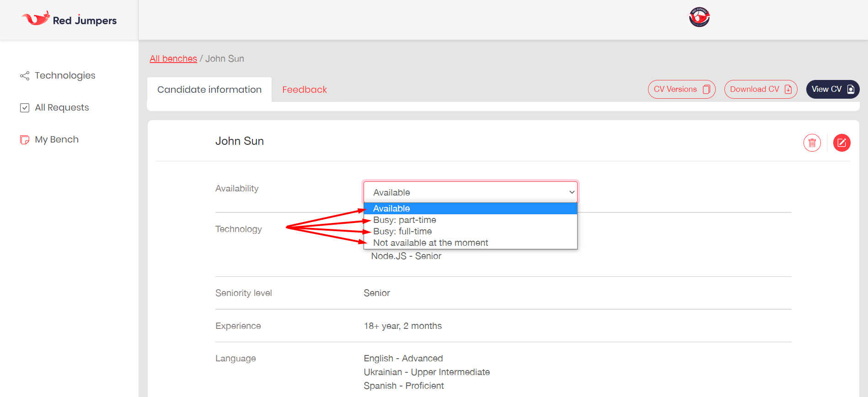Click the View CV button

[x=833, y=89]
